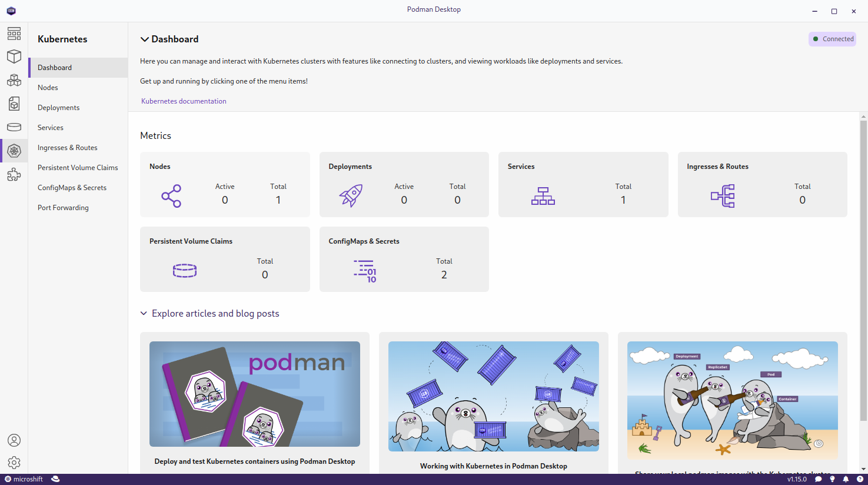Open the podman notebooks article thumbnail
868x485 pixels.
point(255,394)
